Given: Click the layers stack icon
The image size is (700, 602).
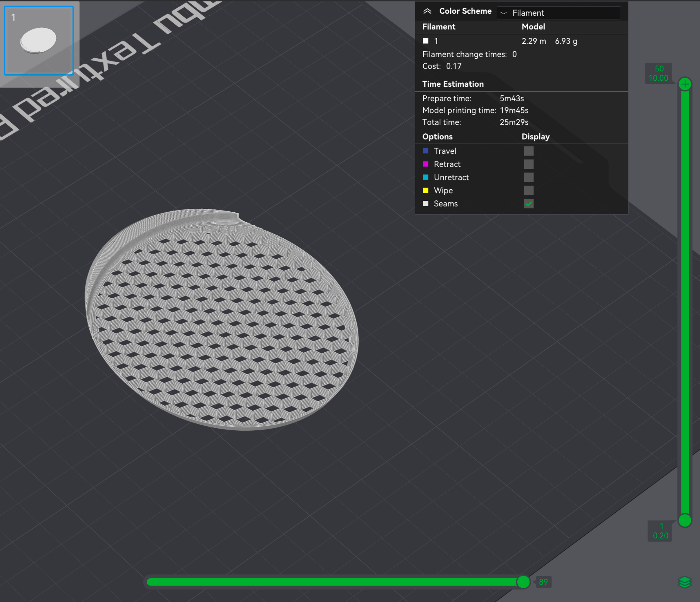Looking at the screenshot, I should pos(685,582).
